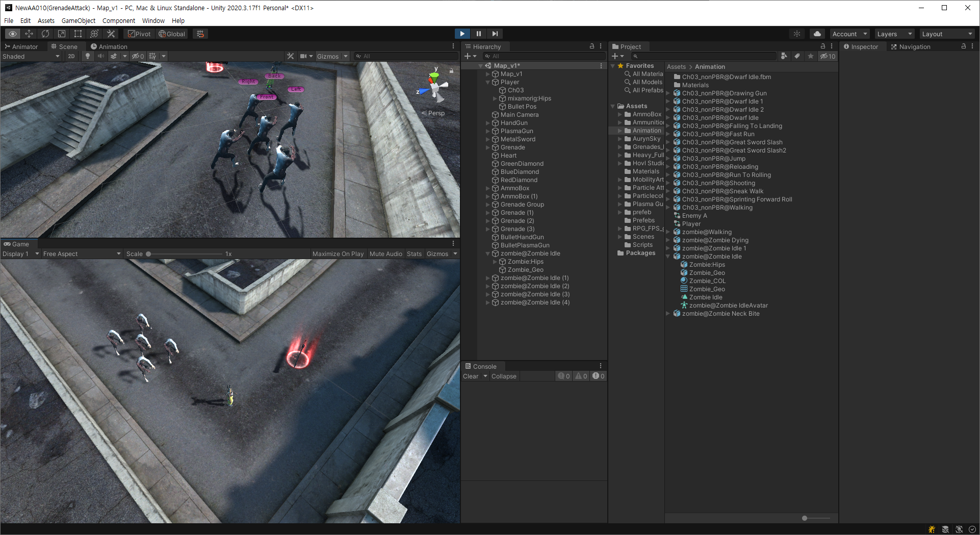Open Layout dropdown

pyautogui.click(x=947, y=34)
